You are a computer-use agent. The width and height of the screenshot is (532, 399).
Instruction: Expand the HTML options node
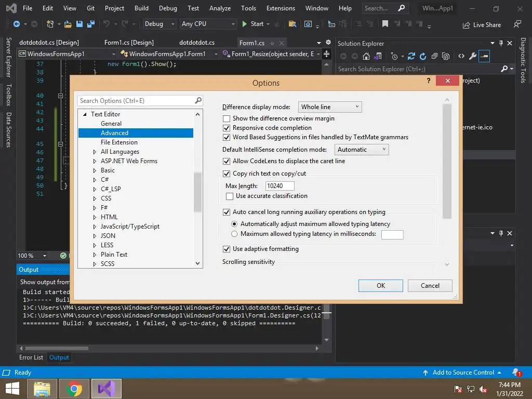95,217
